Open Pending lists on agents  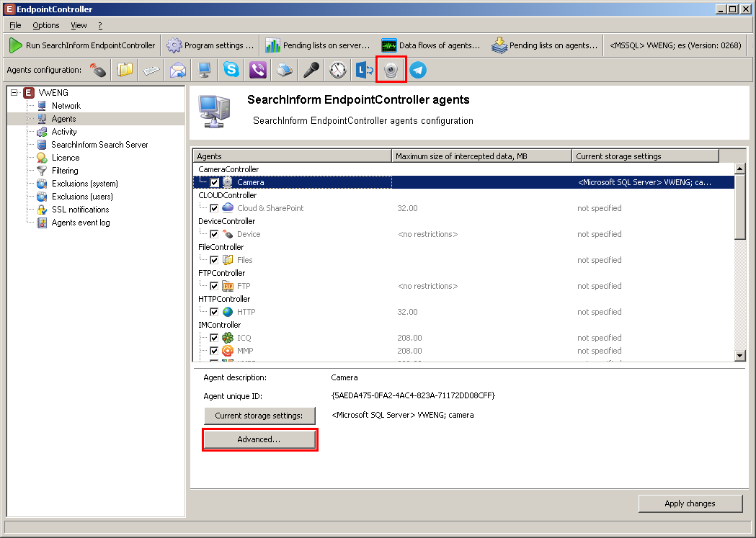coord(544,45)
